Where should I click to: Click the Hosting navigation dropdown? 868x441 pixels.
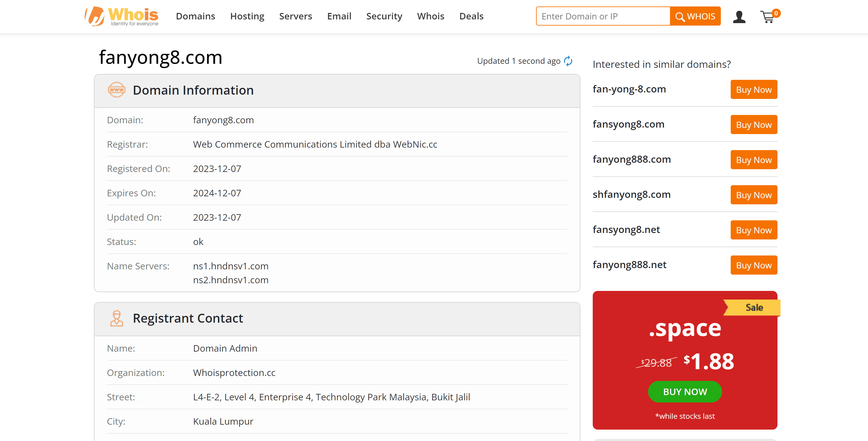[x=247, y=15]
